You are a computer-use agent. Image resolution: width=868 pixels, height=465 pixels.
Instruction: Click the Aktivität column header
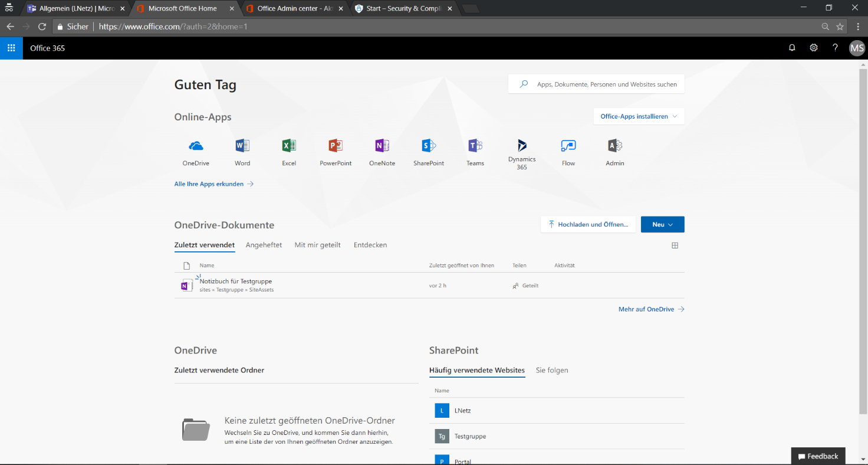pos(564,266)
